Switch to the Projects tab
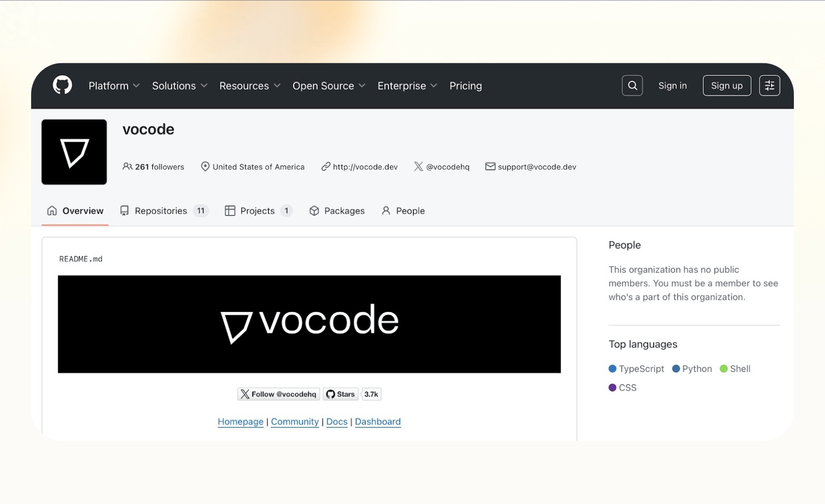Viewport: 825px width, 504px height. (258, 211)
